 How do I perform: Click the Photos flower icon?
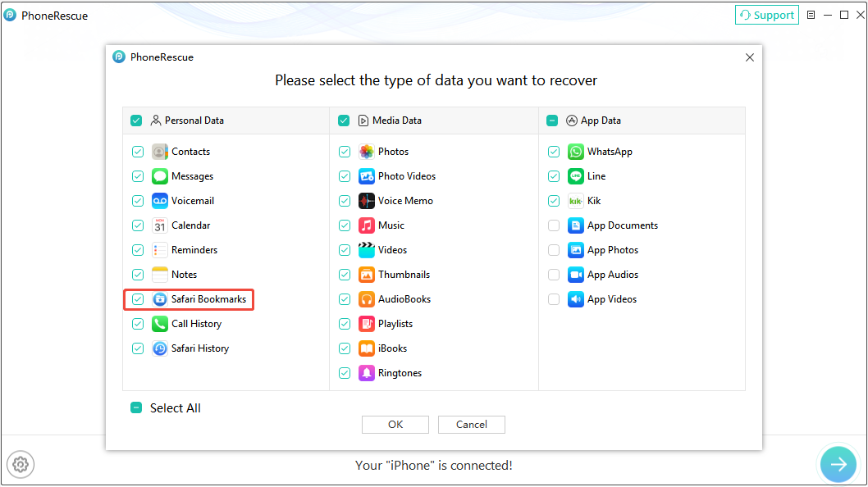tap(367, 152)
